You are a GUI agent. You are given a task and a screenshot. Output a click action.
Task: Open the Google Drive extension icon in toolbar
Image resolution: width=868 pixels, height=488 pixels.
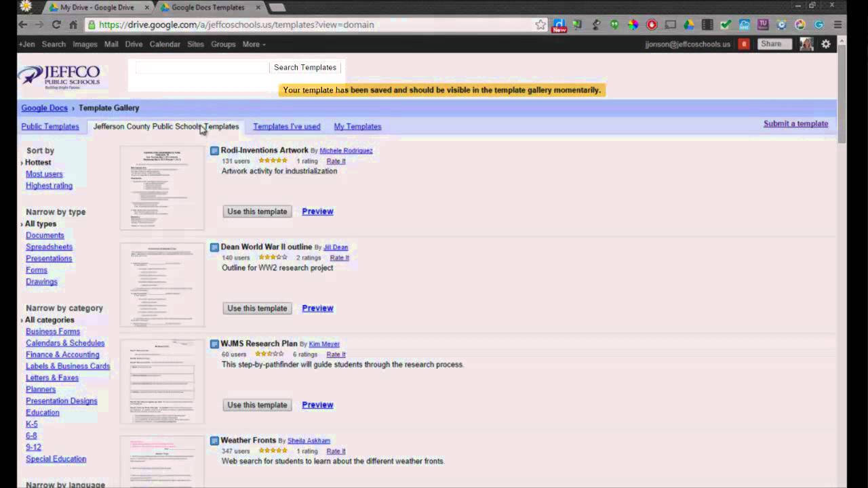(x=688, y=24)
